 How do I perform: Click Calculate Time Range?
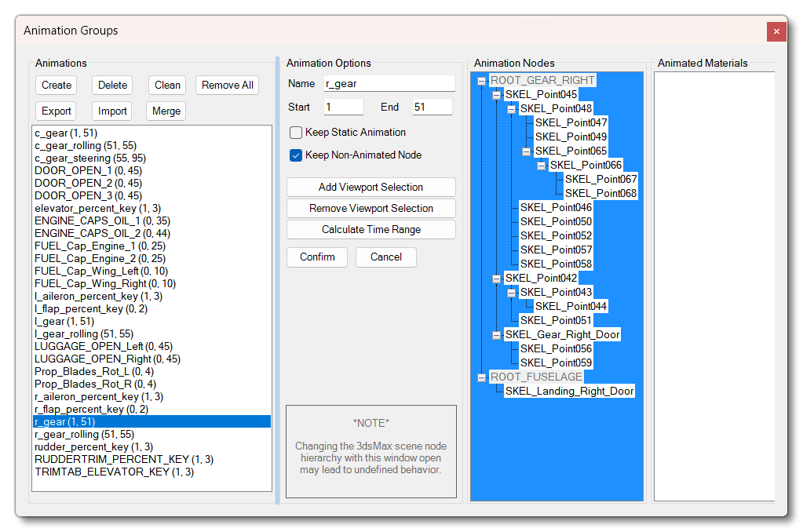[370, 230]
